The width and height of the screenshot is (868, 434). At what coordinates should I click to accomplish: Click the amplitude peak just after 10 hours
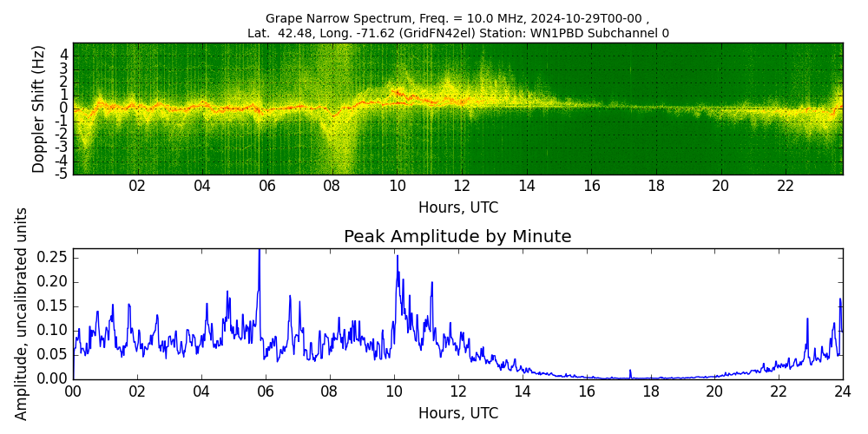point(398,257)
